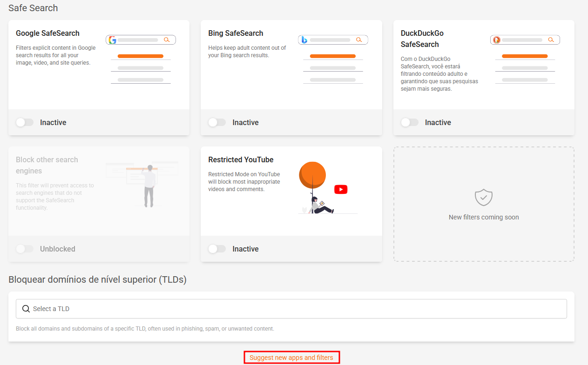Viewport: 588px width, 365px height.
Task: Click the Google SafeSearch card heading
Action: [x=47, y=33]
